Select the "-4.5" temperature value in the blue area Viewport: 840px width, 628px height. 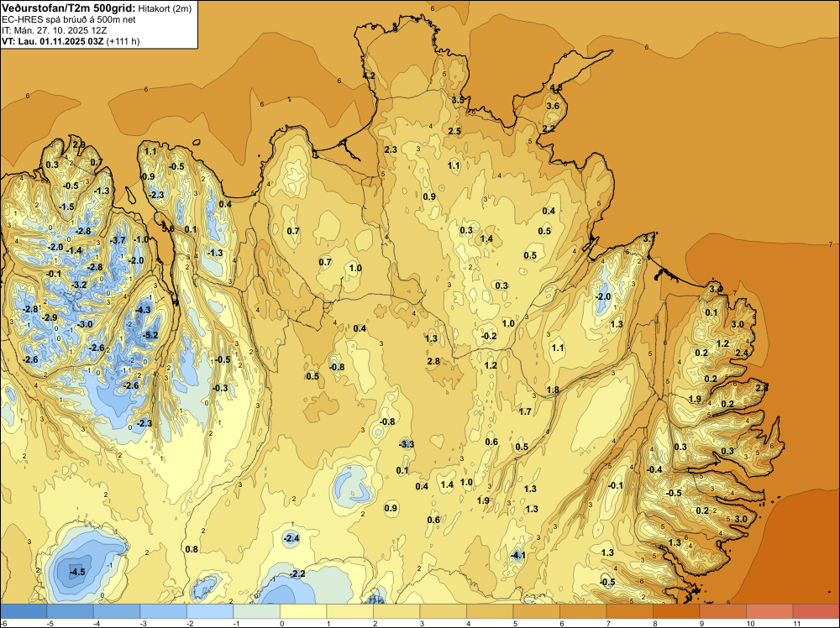click(77, 572)
